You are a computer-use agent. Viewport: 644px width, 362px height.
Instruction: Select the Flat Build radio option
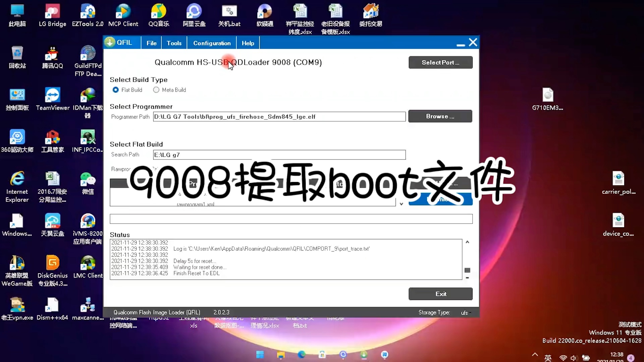116,90
